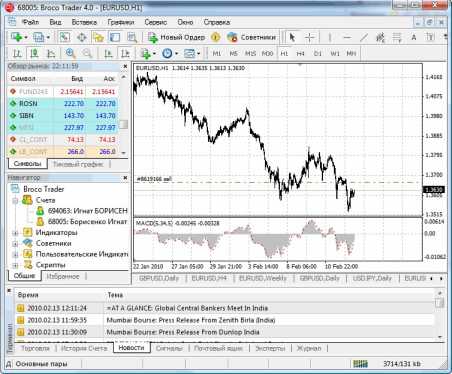Switch chart to Bar Chart mode

(17, 53)
